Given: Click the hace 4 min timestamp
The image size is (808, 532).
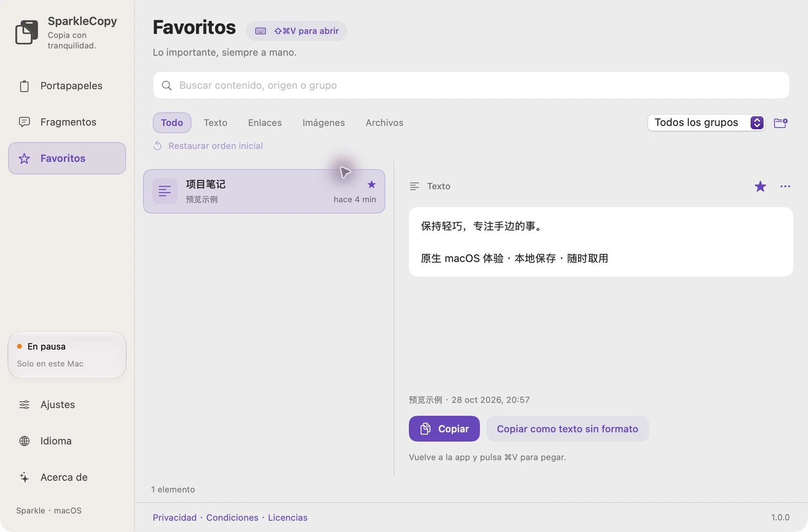Looking at the screenshot, I should click(x=355, y=199).
